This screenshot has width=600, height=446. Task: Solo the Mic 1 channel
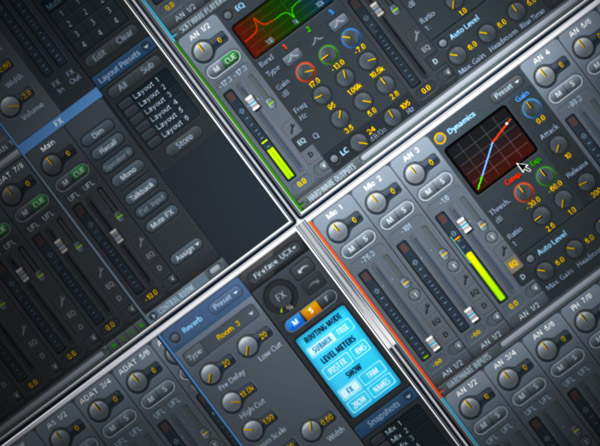pyautogui.click(x=365, y=239)
